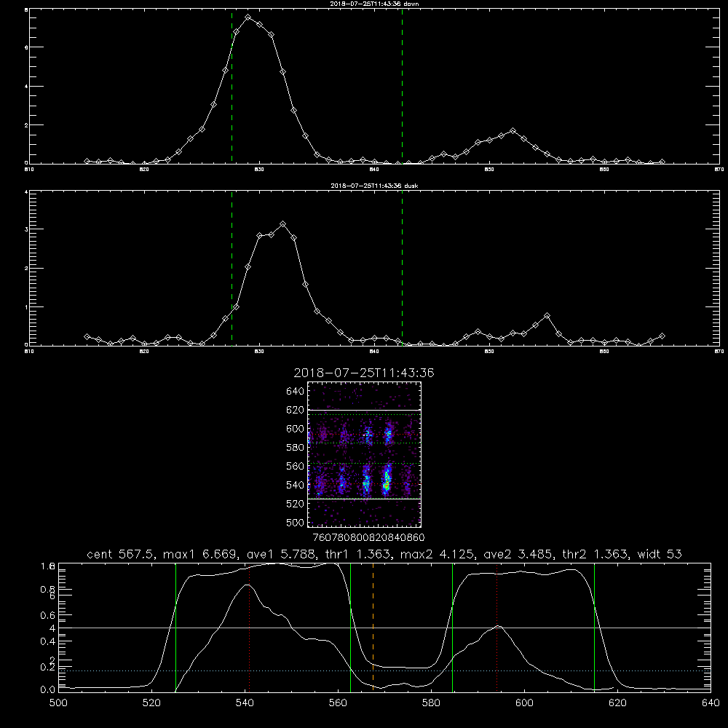Click the horizontal white threshold line in the bottom plot
This screenshot has height=728, width=728.
384,628
